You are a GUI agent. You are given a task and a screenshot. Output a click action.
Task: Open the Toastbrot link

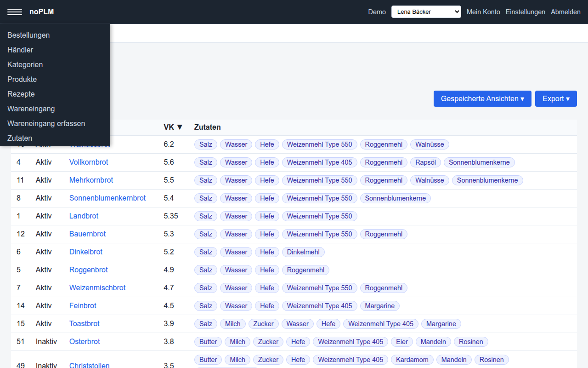coord(85,324)
